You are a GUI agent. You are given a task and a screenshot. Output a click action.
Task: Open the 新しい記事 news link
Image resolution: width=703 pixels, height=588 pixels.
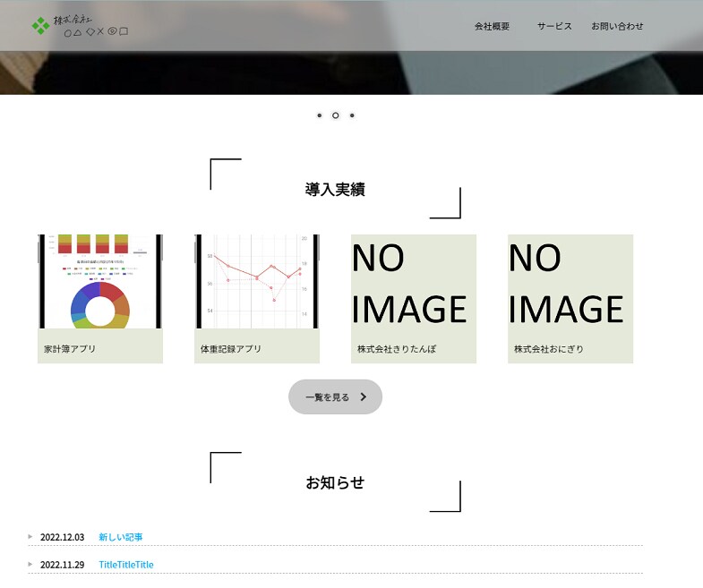point(121,537)
